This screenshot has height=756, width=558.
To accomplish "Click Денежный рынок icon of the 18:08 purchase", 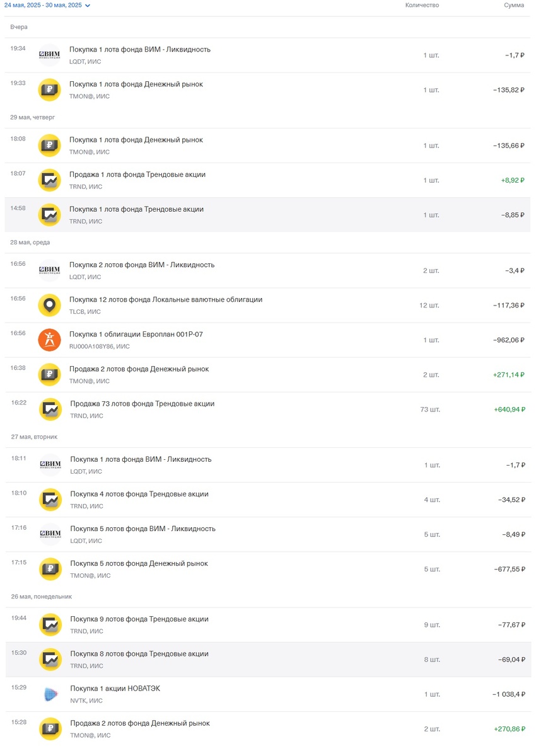I will (50, 146).
